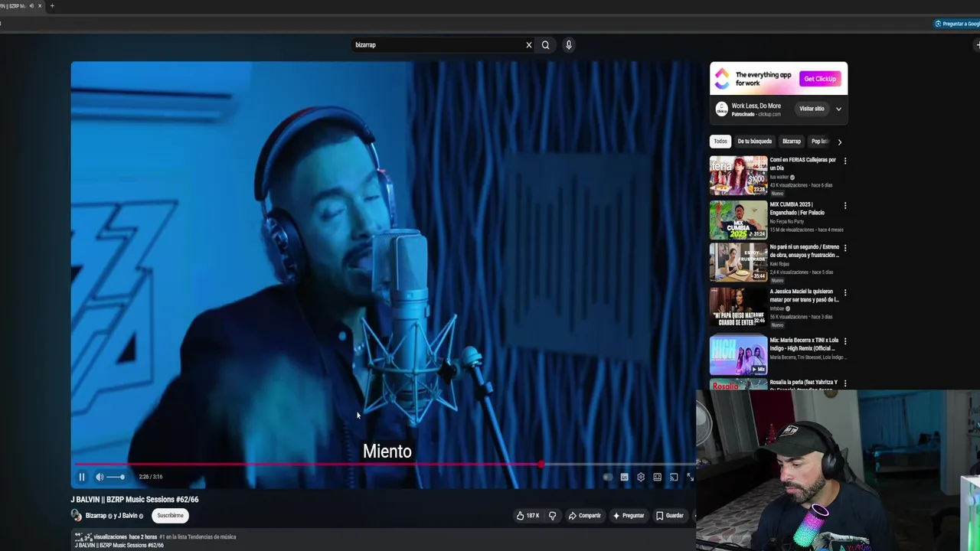Subscribe using the Suscribirme button
Image resolution: width=980 pixels, height=551 pixels.
pos(170,516)
